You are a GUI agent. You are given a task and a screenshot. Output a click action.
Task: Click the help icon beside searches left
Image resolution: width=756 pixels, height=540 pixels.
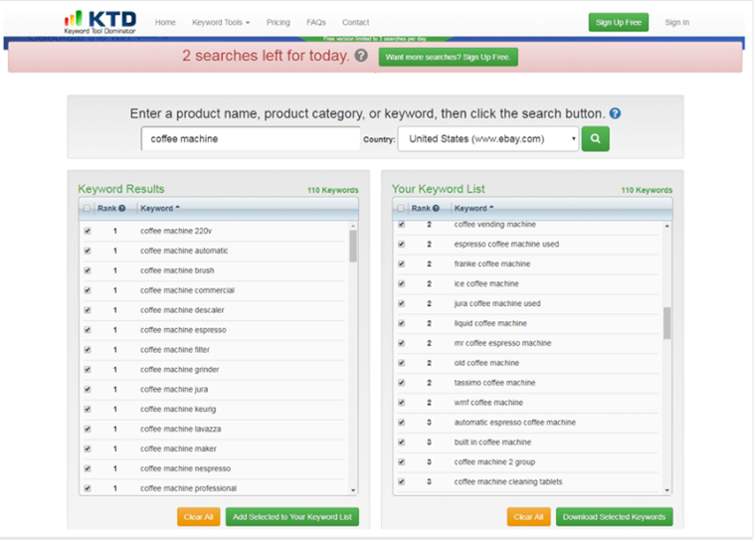point(361,56)
